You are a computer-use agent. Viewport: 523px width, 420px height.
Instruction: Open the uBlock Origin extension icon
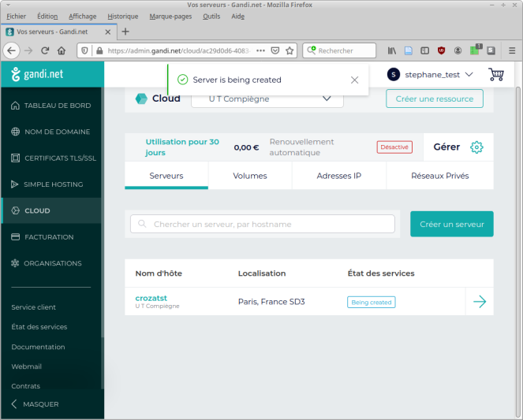(x=441, y=50)
